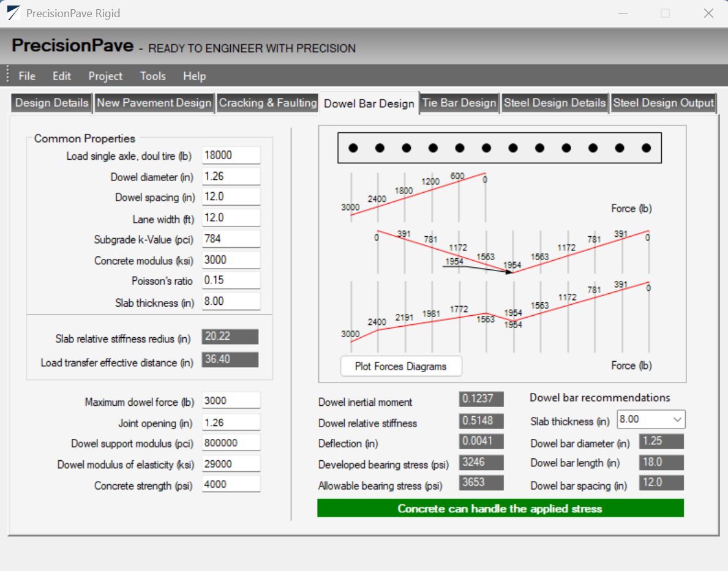Open the Edit menu
The width and height of the screenshot is (728, 571).
point(62,76)
